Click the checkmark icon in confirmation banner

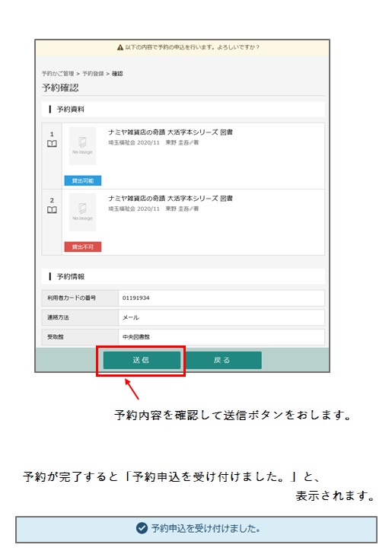coord(142,528)
